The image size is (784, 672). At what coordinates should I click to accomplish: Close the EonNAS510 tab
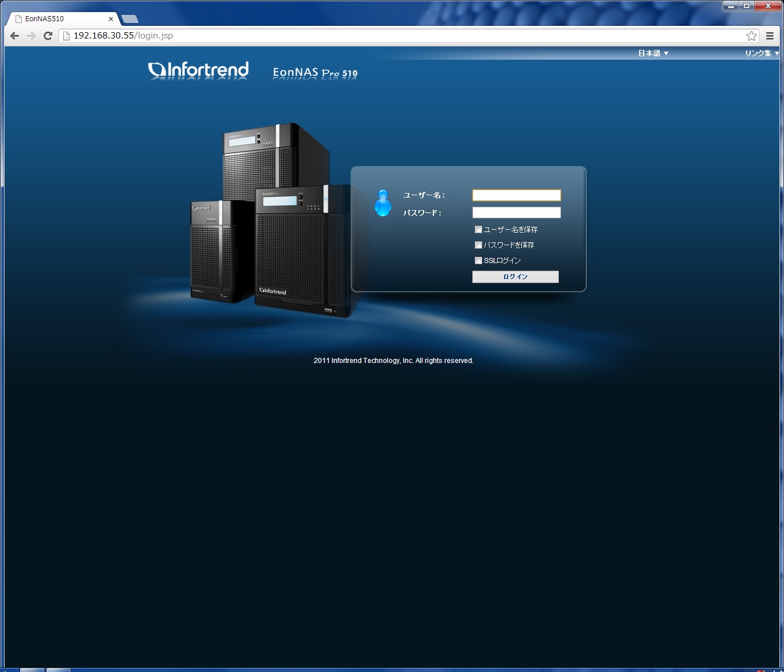(111, 19)
